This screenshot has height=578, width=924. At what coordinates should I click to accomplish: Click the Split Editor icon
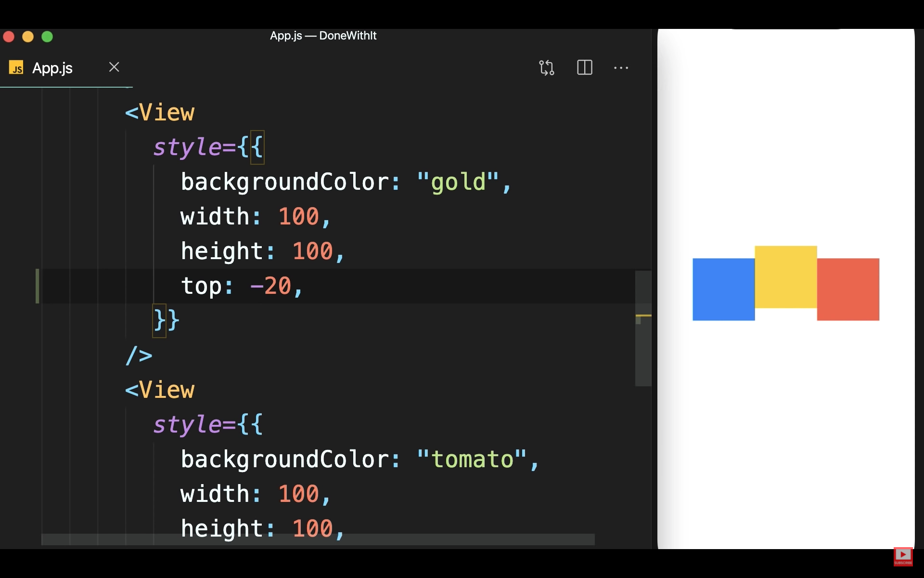(584, 67)
